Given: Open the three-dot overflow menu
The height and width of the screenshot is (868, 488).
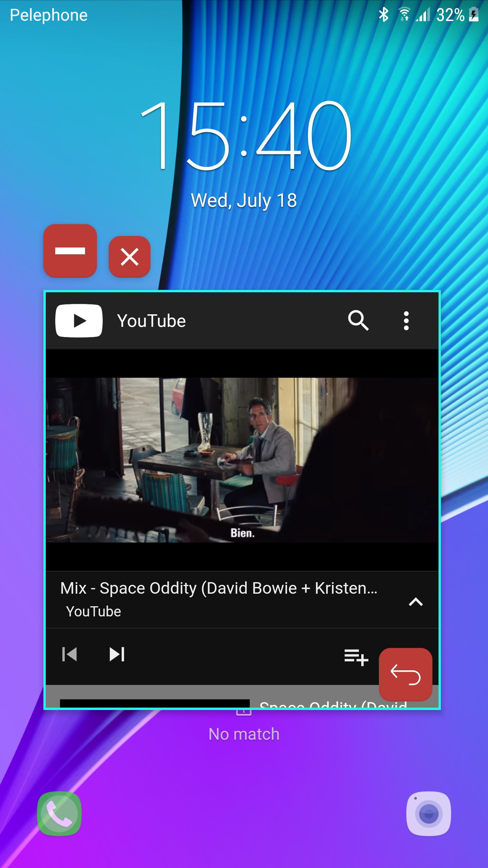Looking at the screenshot, I should [x=406, y=321].
